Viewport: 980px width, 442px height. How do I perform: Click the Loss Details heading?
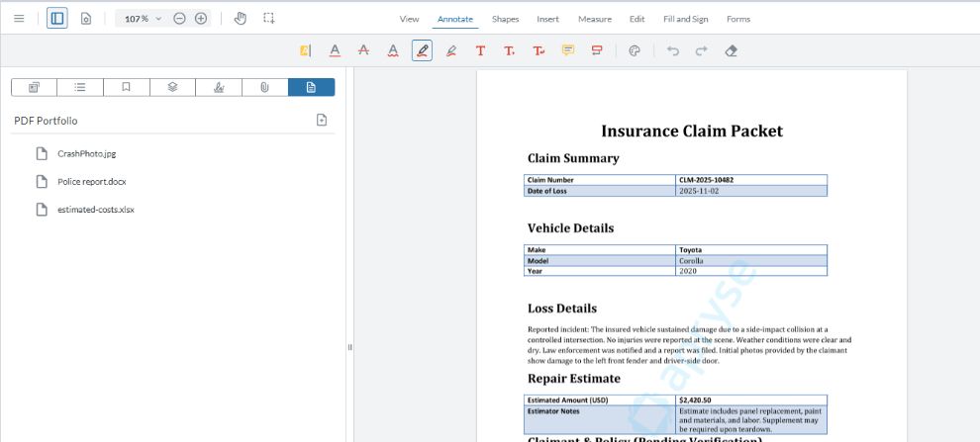coord(562,309)
